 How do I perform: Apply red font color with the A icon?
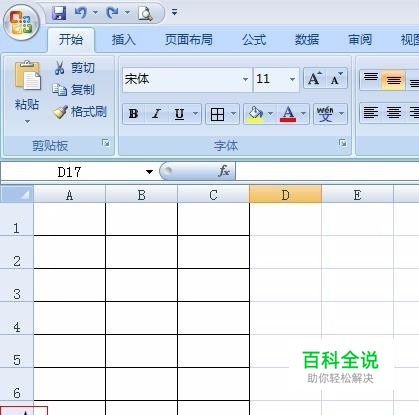288,114
